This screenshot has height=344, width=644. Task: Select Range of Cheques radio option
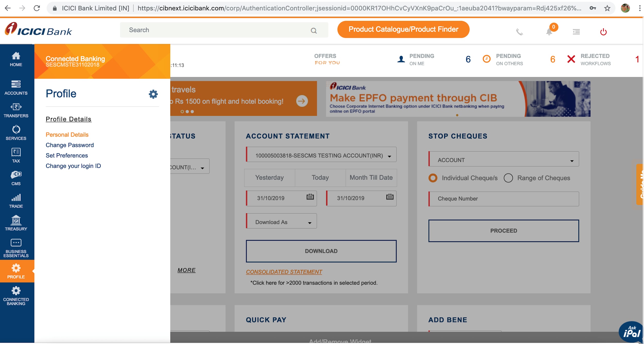click(508, 178)
